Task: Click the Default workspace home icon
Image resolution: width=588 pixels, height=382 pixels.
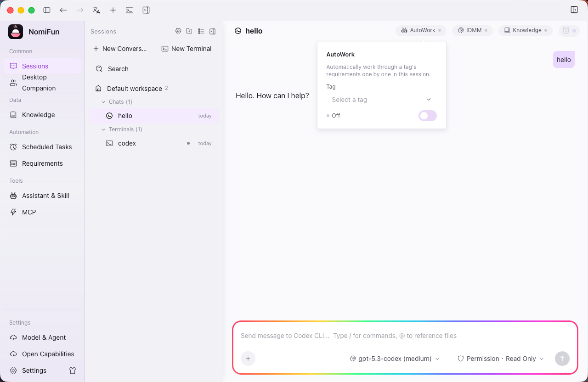Action: [x=98, y=88]
